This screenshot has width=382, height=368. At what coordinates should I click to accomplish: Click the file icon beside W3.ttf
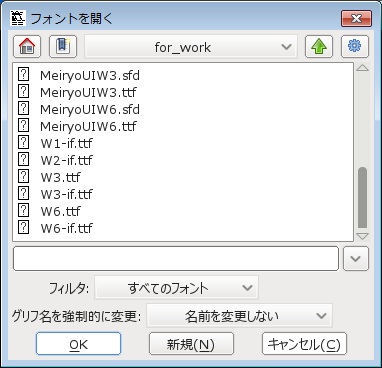pos(23,176)
